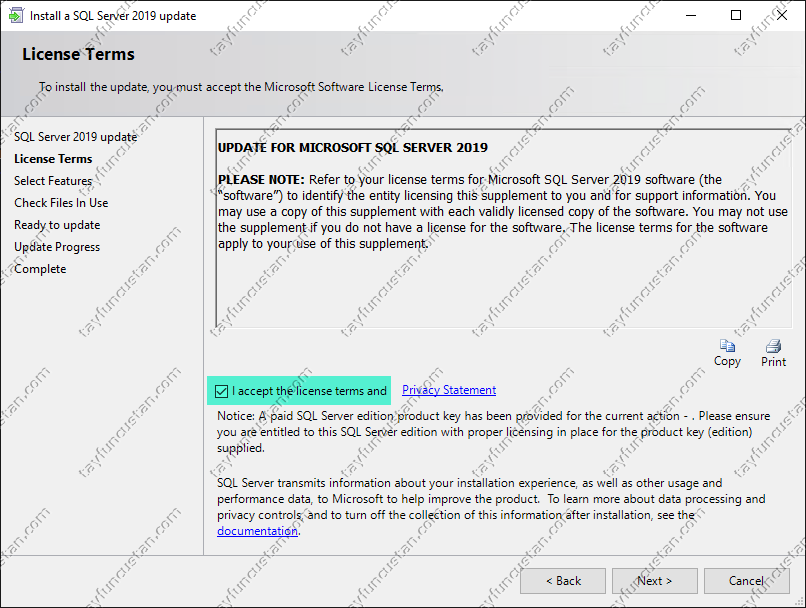Open the documentation link
Viewport: 806px width, 608px height.
[257, 531]
